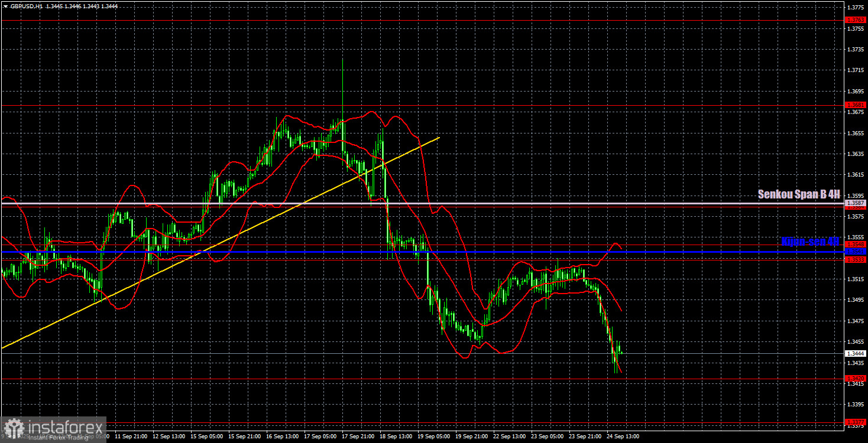
Task: Click the 24 Sep 13:00 time label
Action: [x=623, y=437]
